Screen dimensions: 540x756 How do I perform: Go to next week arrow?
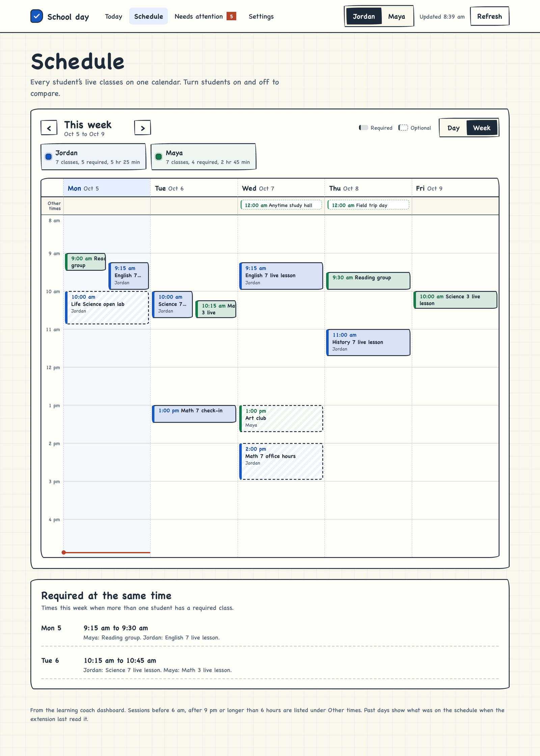pyautogui.click(x=142, y=128)
